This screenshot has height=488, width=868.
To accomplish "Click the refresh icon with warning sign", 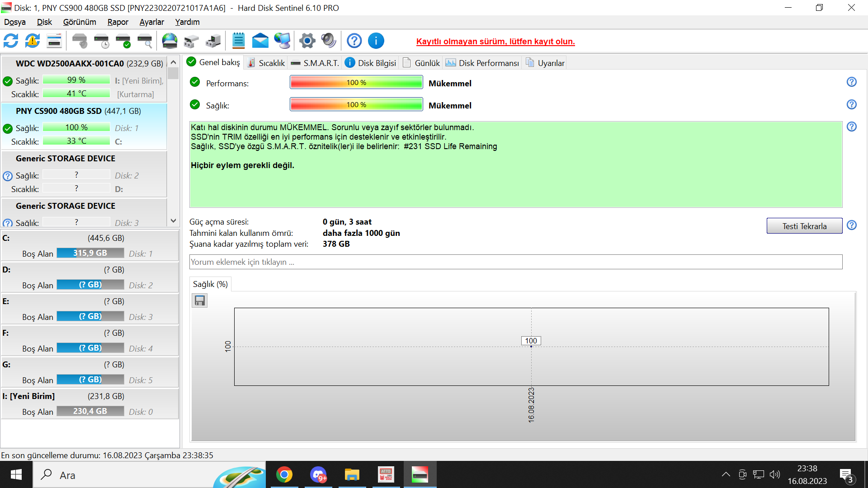I will click(33, 41).
